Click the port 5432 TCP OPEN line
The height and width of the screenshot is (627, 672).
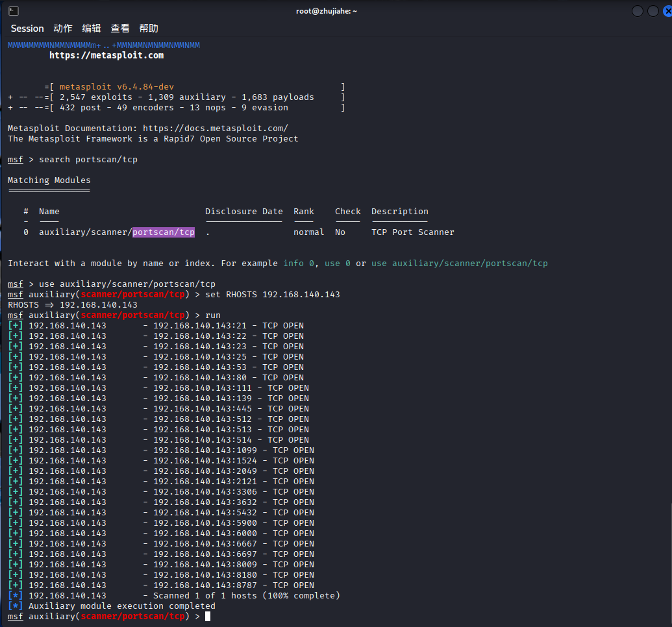point(161,513)
